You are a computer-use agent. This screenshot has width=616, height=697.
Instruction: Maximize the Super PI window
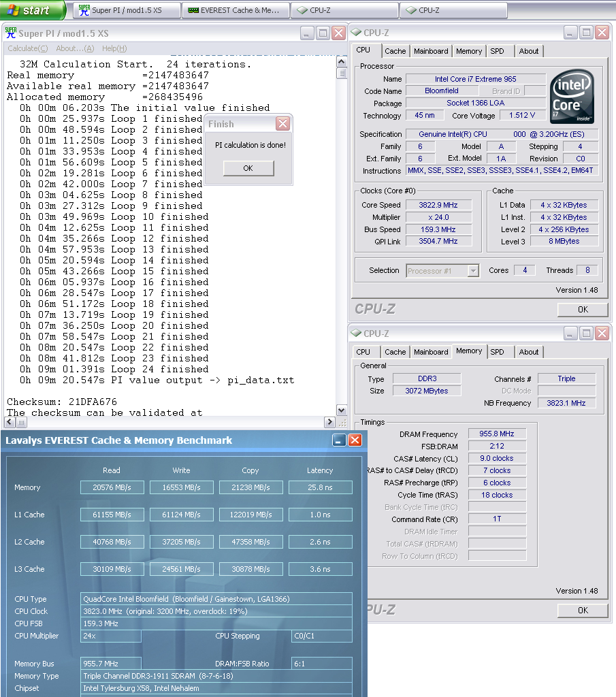click(323, 33)
